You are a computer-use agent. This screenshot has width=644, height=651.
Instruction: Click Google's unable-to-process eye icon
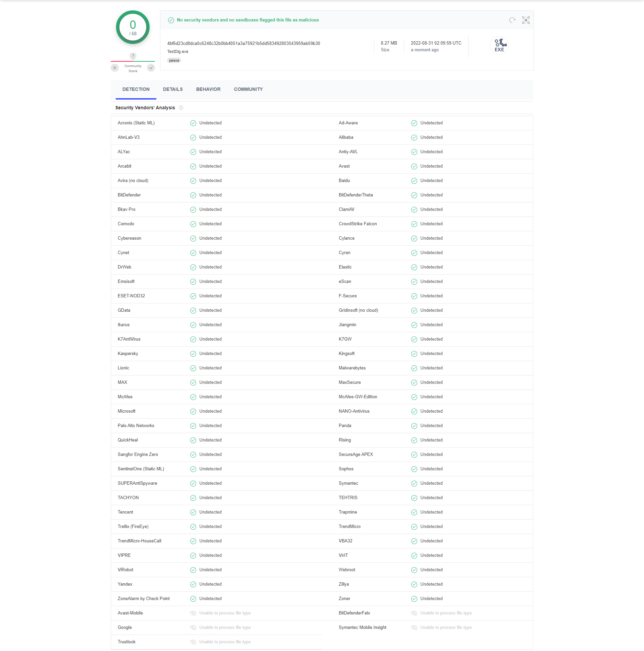[193, 628]
